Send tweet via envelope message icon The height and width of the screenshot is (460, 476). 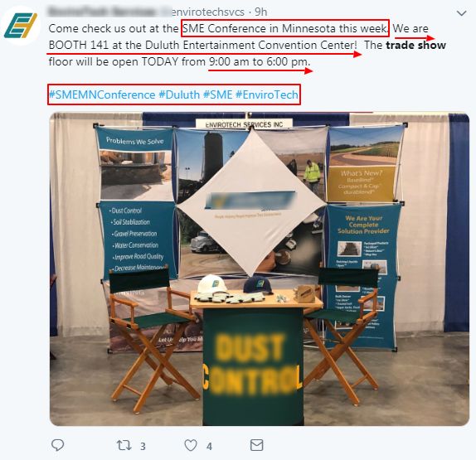[256, 445]
